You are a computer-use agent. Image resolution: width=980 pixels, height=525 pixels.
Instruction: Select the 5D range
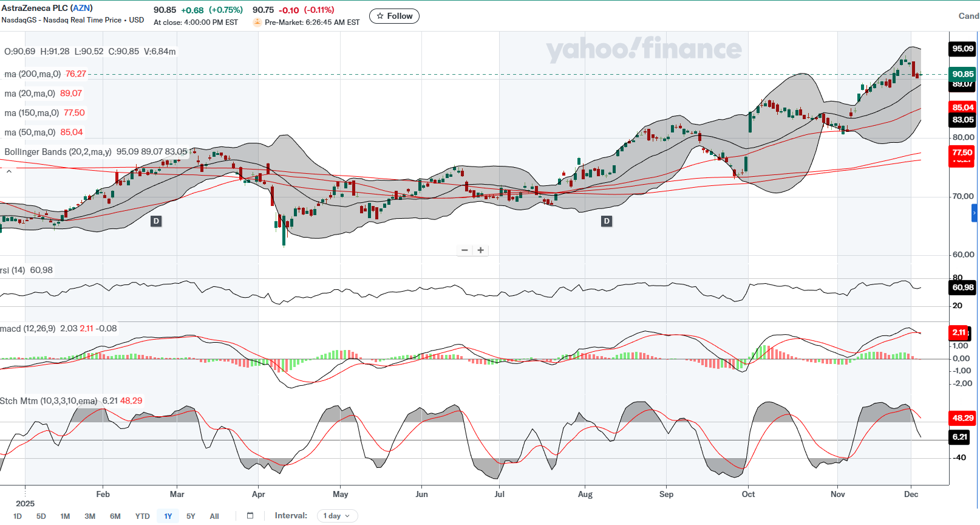41,516
